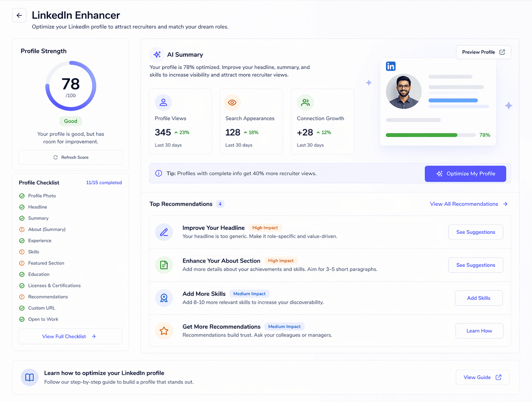Click the profile photo in the preview card

404,91
